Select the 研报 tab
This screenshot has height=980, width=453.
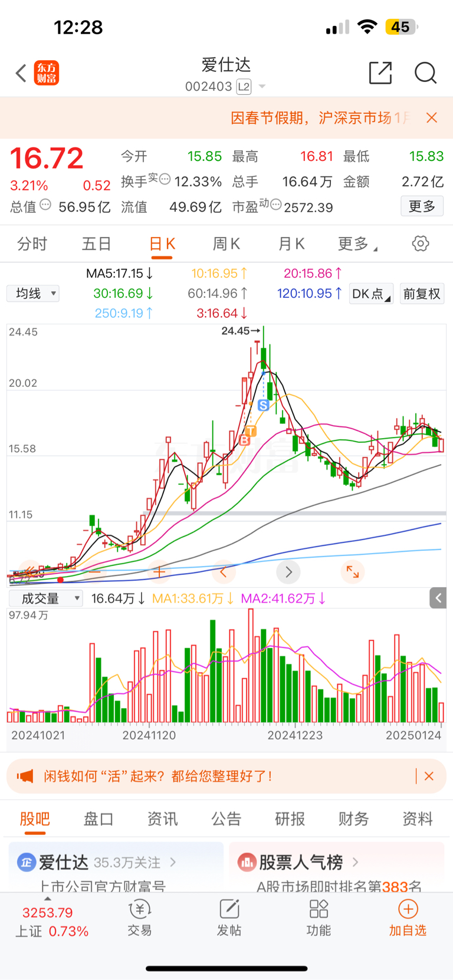tap(290, 818)
